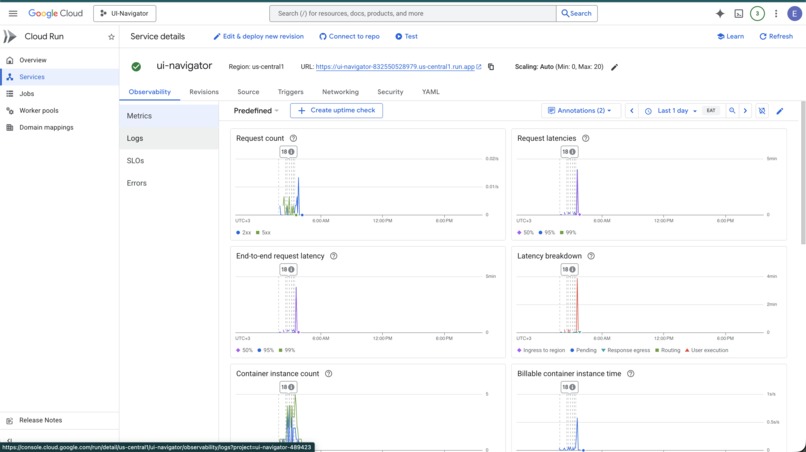The width and height of the screenshot is (806, 452).
Task: Switch to the Observability tab
Action: pyautogui.click(x=150, y=92)
